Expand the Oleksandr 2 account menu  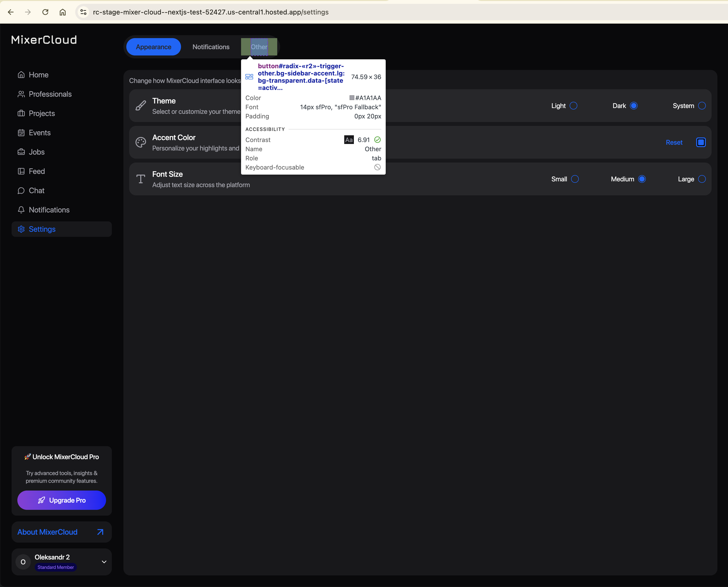(x=104, y=562)
